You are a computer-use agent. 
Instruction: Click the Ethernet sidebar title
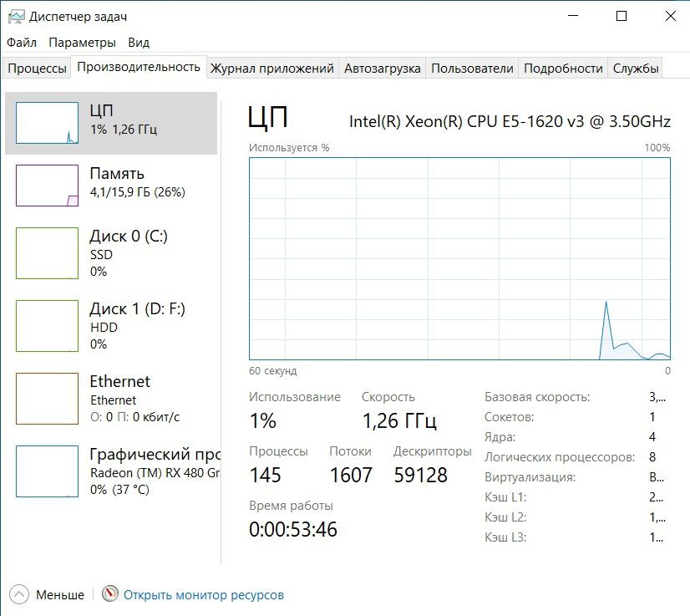pos(119,381)
